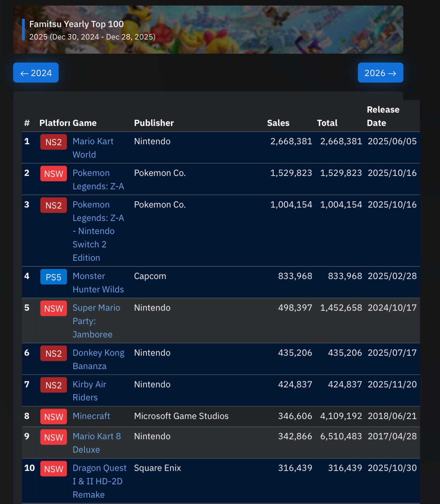Click the Famitsu header banner image
Viewport: 440px width, 504px height.
tap(208, 29)
